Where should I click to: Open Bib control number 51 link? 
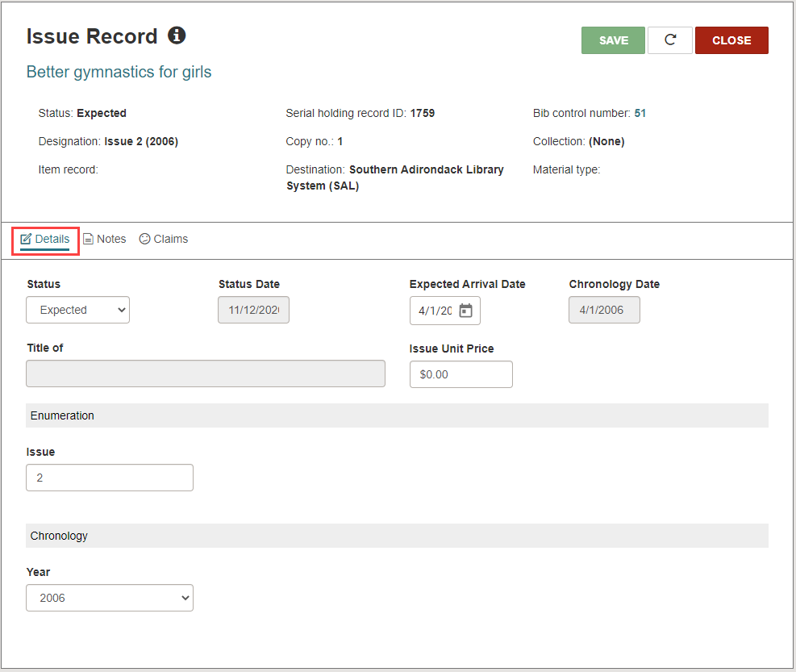click(640, 113)
